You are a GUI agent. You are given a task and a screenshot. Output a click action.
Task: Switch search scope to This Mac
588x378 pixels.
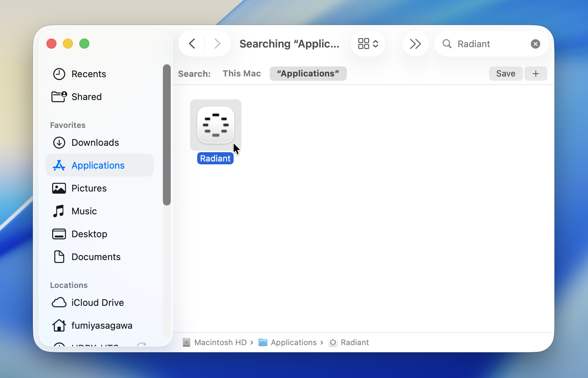pyautogui.click(x=241, y=74)
